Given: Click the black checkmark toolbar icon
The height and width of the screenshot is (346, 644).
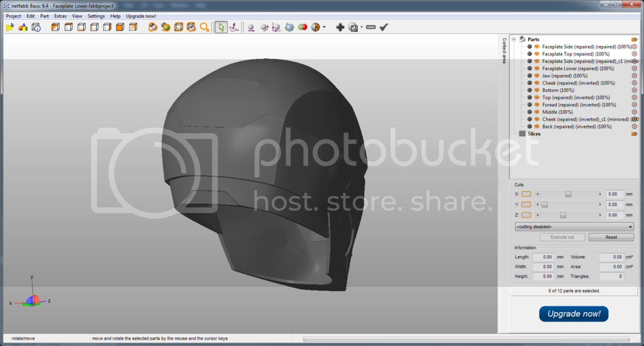Looking at the screenshot, I should click(x=384, y=28).
